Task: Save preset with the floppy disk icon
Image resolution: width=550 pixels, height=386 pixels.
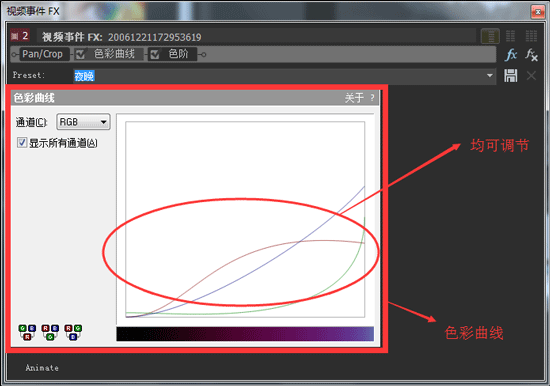Action: pos(510,75)
